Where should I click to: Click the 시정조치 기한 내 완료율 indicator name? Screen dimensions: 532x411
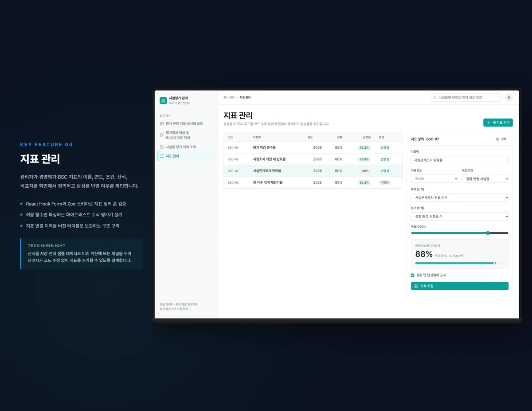pos(270,159)
